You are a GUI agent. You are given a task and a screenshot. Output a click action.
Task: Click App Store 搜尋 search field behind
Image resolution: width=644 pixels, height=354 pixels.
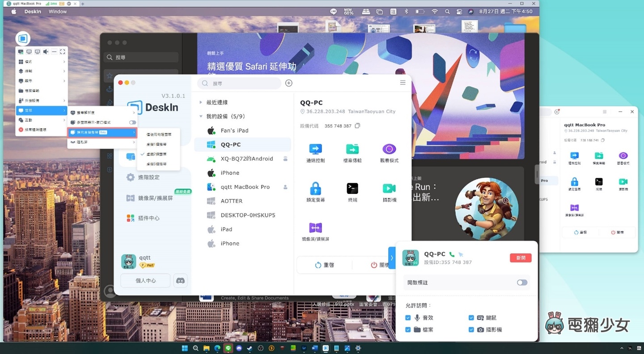pos(141,57)
